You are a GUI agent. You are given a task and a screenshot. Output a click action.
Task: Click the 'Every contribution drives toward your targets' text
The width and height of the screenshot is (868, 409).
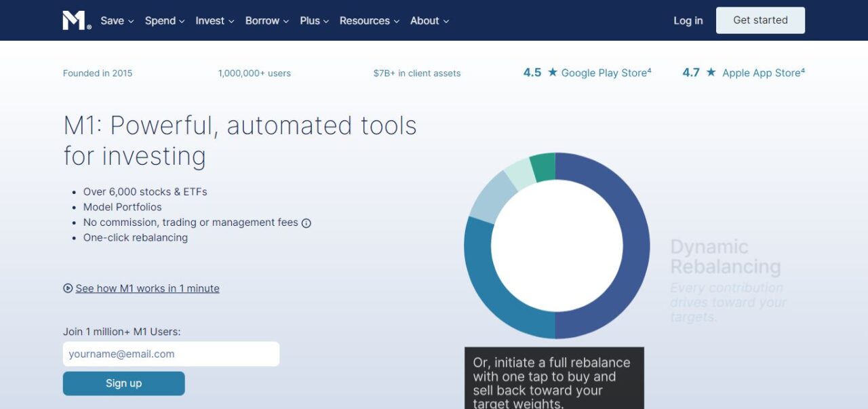click(x=728, y=302)
